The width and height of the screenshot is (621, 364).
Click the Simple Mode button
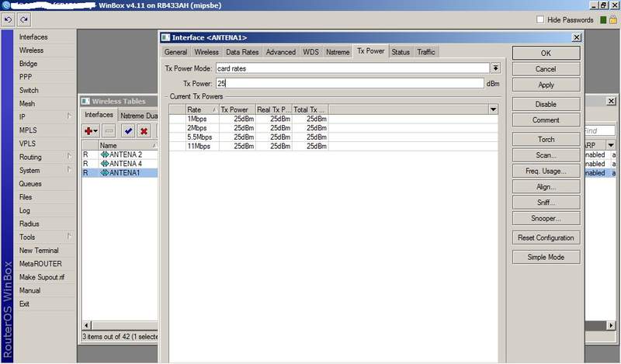(x=546, y=257)
